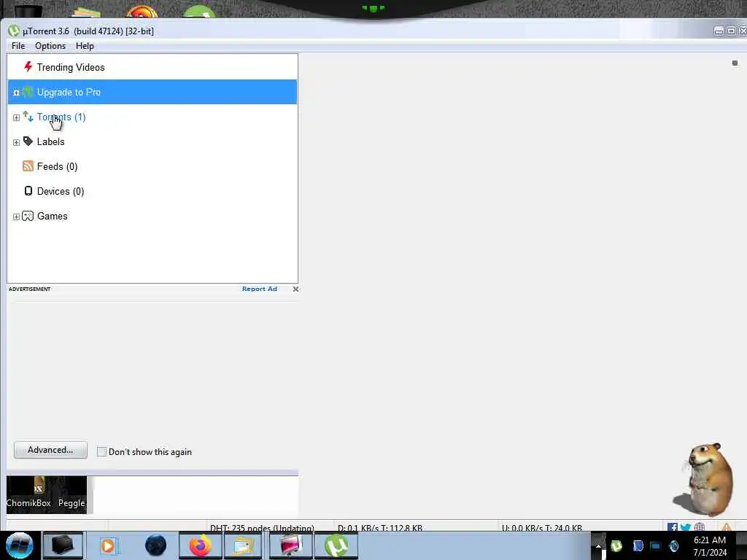Expand the Torrents tree node
The height and width of the screenshot is (560, 747).
[x=16, y=117]
